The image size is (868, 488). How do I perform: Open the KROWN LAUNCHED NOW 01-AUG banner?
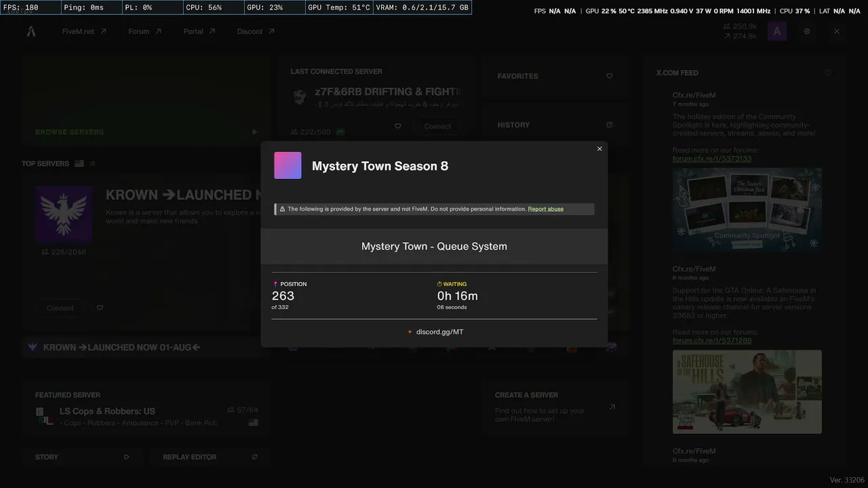(122, 347)
